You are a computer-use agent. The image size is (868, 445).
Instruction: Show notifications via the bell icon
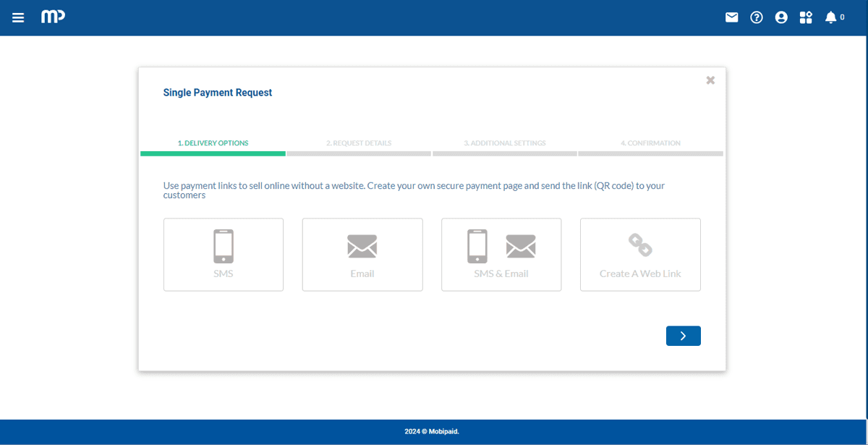pos(831,17)
